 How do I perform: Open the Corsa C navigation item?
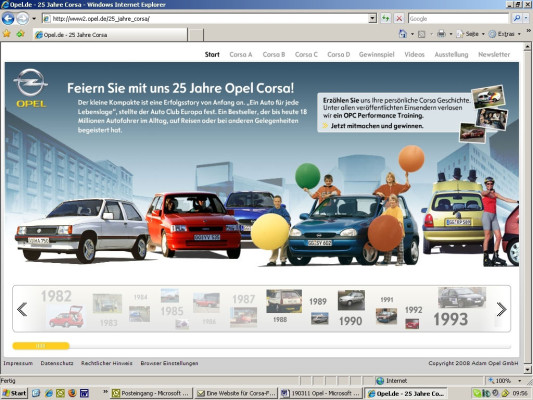pyautogui.click(x=306, y=54)
